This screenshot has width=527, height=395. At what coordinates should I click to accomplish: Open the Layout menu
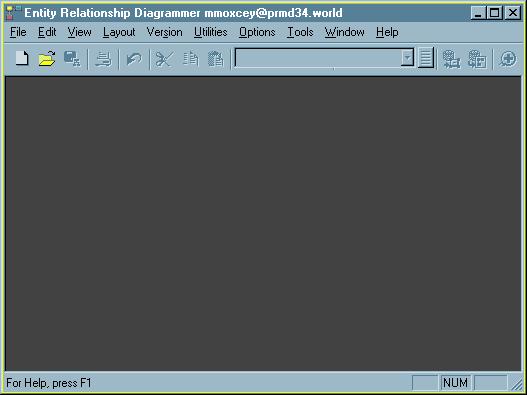(x=119, y=32)
